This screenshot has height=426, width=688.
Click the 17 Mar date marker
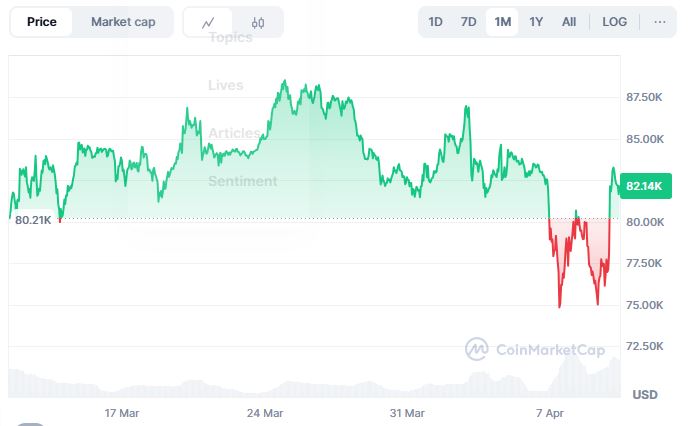click(x=122, y=412)
